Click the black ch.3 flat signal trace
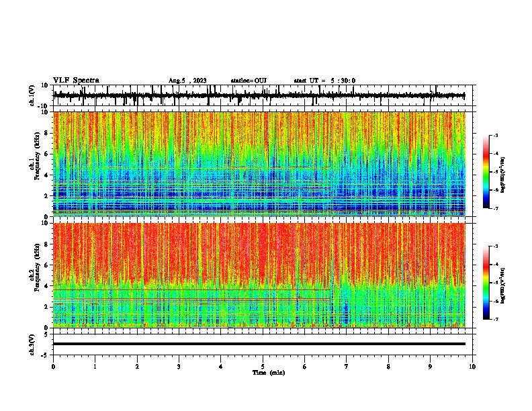Viewport: 532px width, 411px height. tap(259, 344)
